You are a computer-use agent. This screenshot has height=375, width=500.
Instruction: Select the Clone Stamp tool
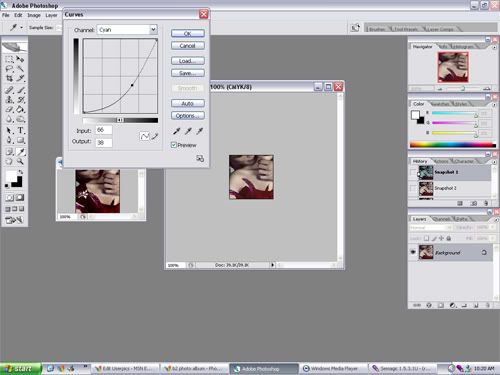coord(9,99)
